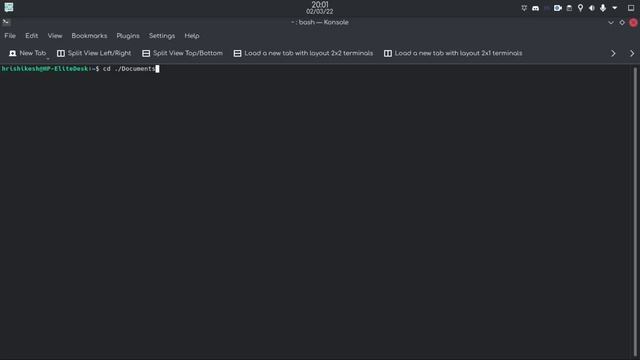Open the Settings menu
Screen dimensions: 640x360
pos(162,36)
